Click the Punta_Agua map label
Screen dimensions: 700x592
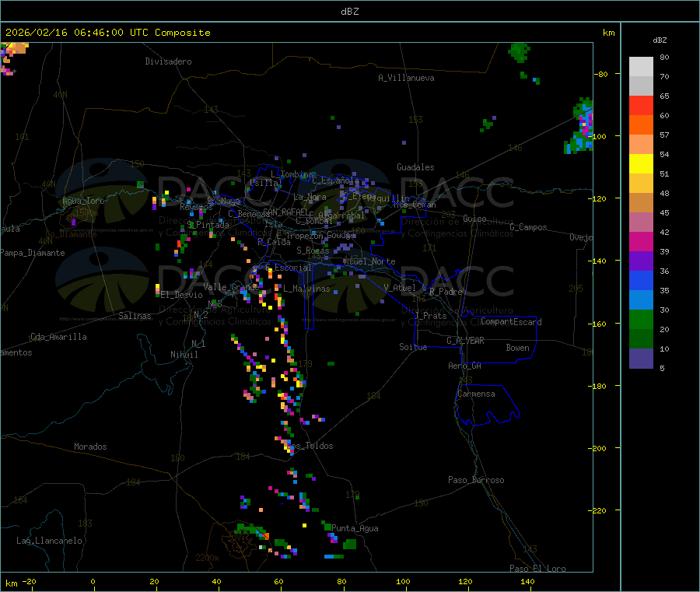point(355,528)
